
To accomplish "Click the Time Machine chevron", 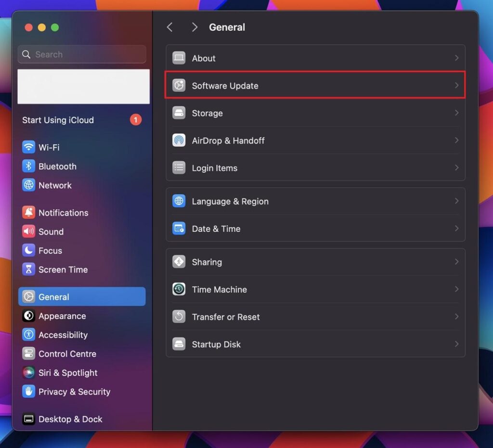I will [x=456, y=289].
